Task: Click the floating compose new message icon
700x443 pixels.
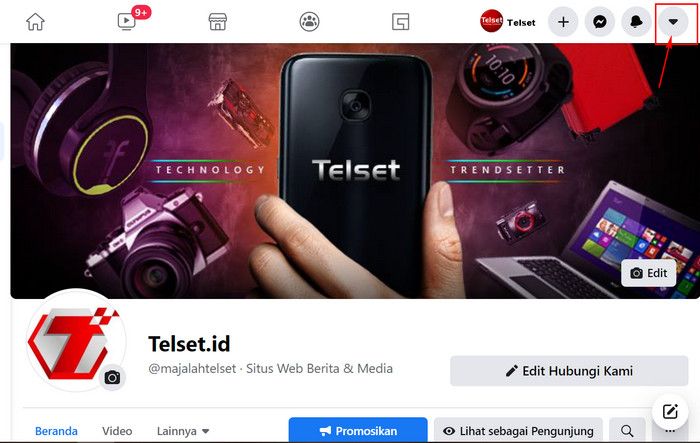Action: pyautogui.click(x=670, y=411)
